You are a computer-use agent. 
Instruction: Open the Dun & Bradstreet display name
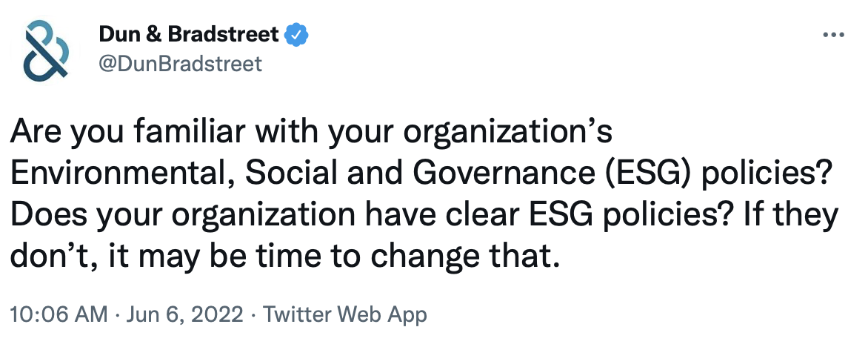[189, 34]
